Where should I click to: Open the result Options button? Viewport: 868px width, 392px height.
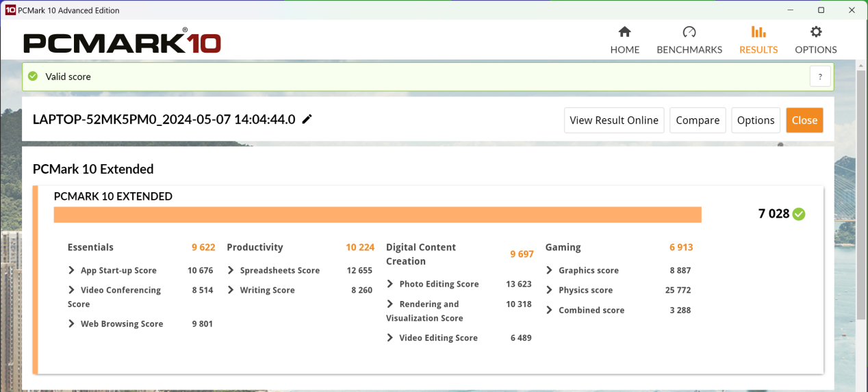click(756, 120)
